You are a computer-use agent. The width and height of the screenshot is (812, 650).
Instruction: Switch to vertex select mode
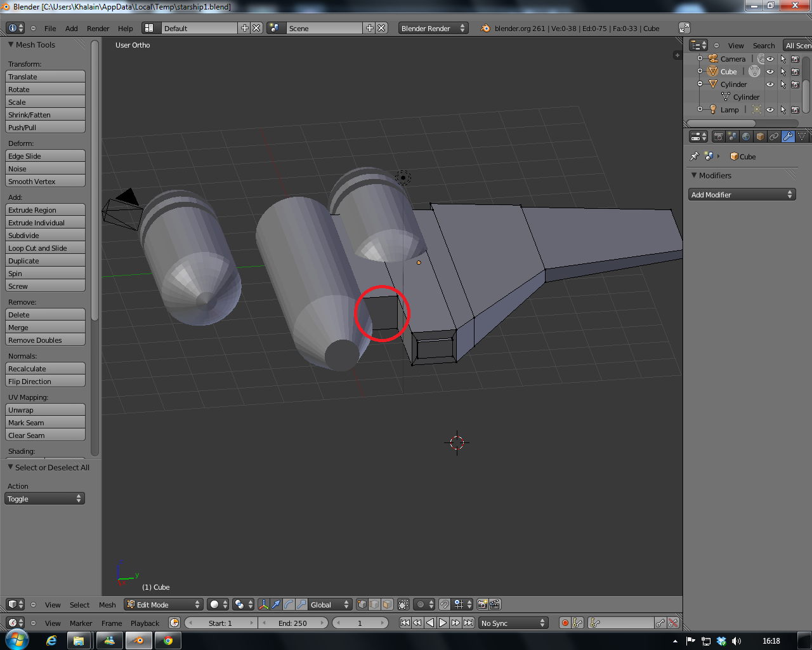[x=362, y=604]
